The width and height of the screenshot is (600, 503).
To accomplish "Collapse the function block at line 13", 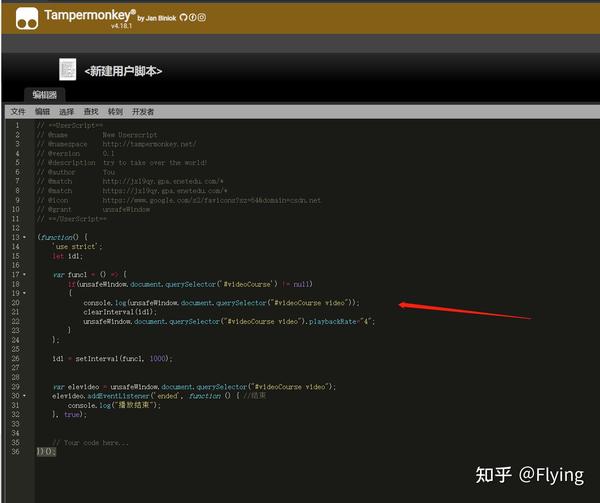I will coord(25,237).
